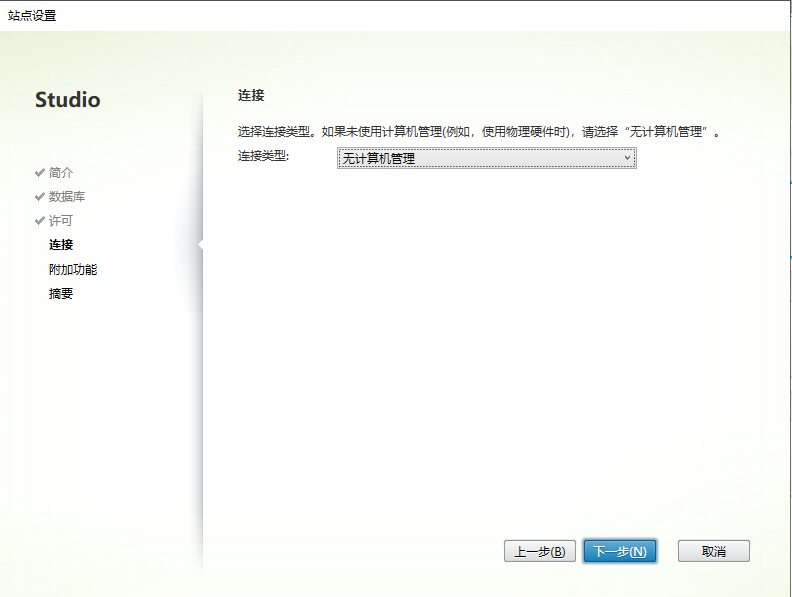Jump to the 附加功能 step
Image resolution: width=792 pixels, height=597 pixels.
73,269
